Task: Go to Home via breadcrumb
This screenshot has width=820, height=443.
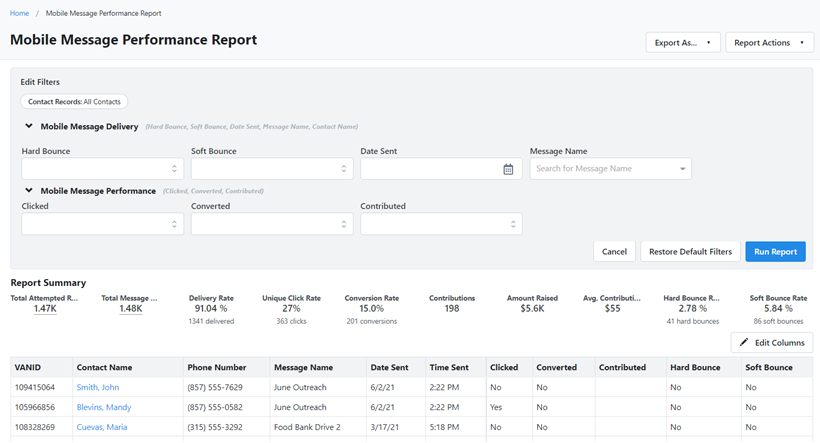Action: 19,13
